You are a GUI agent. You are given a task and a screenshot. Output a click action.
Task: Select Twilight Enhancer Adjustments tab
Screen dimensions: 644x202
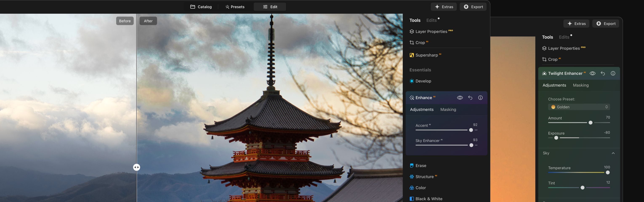554,85
